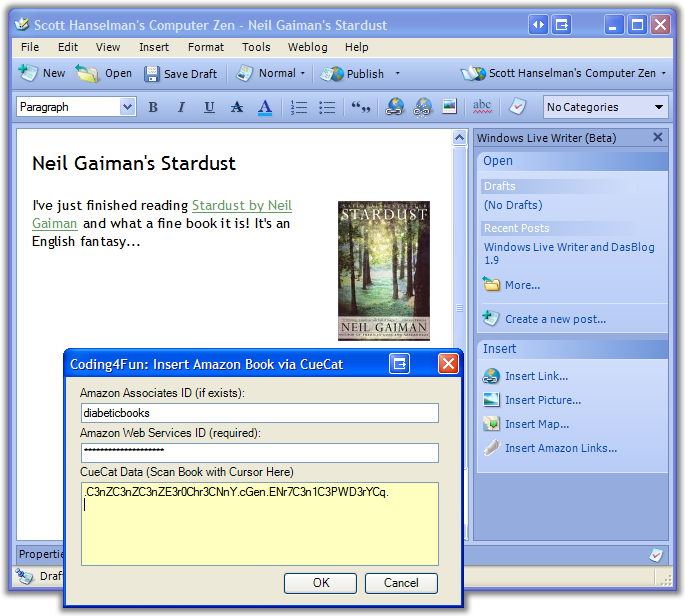Apply numbered list formatting
The height and width of the screenshot is (616, 685).
coord(299,107)
